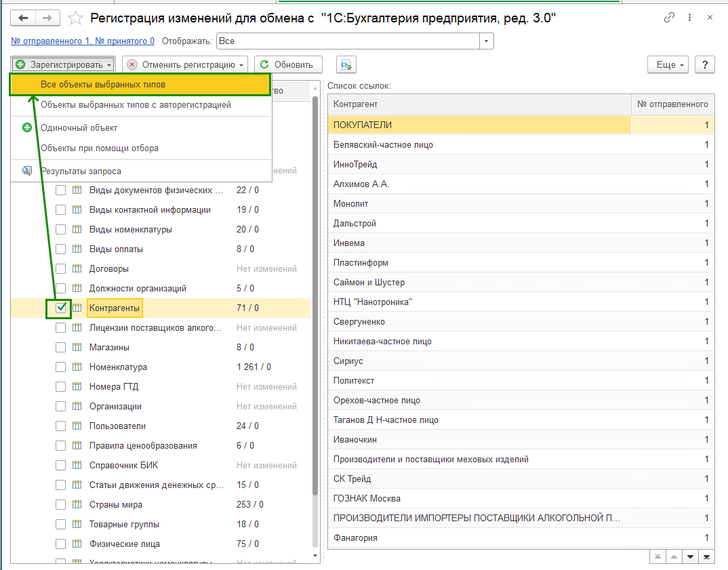Enable the Виды номенклатуры checkbox
Screen dimensions: 728x570
[x=60, y=229]
